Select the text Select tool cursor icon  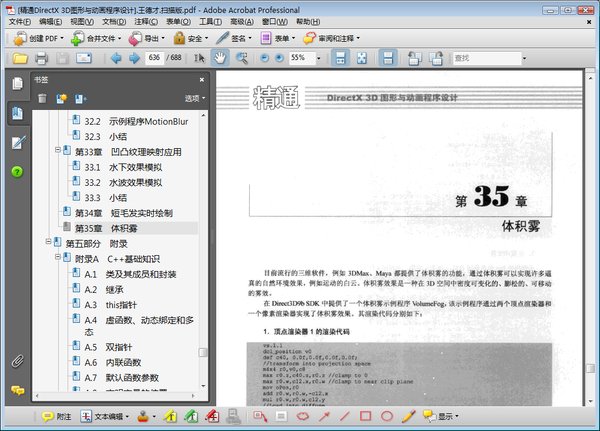click(x=199, y=58)
